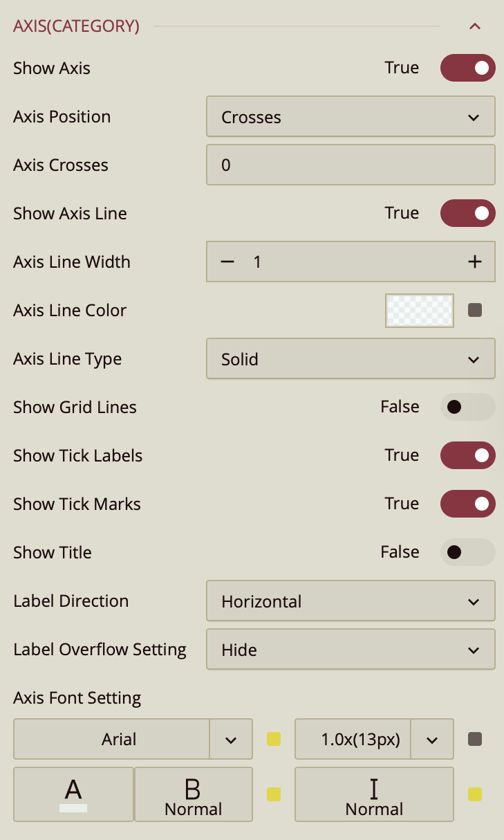Image resolution: width=504 pixels, height=840 pixels.
Task: Collapse the AXIS(CATEGORY) section
Action: click(x=474, y=27)
